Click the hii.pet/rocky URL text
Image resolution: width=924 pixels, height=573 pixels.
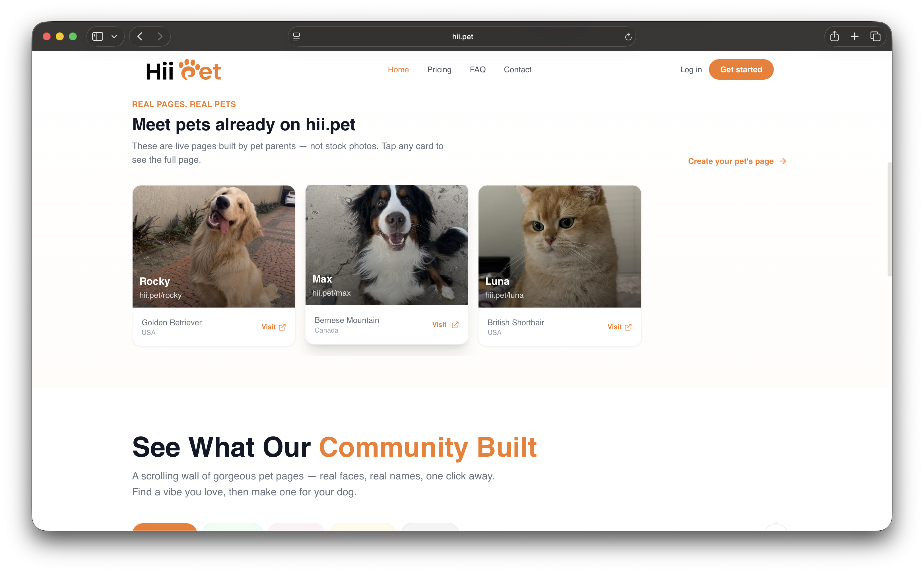(160, 295)
